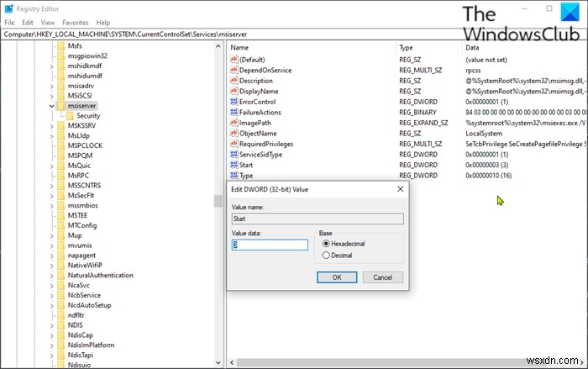Click the ObjectName string value icon
This screenshot has width=588, height=369.
click(234, 133)
